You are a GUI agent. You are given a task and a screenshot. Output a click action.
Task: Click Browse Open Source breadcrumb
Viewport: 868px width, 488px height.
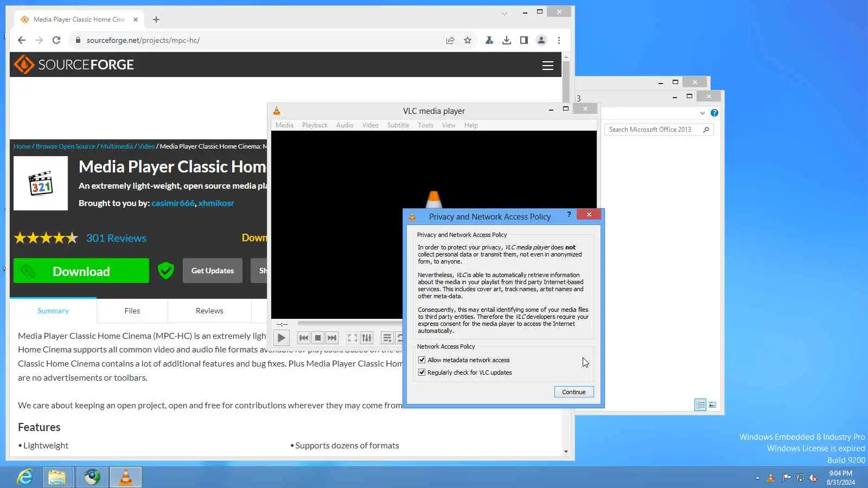[x=66, y=146]
